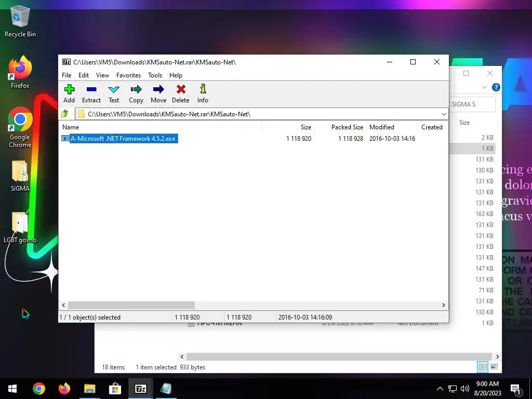Image resolution: width=532 pixels, height=399 pixels.
Task: Open Explorer window help question icon
Action: tap(496, 87)
